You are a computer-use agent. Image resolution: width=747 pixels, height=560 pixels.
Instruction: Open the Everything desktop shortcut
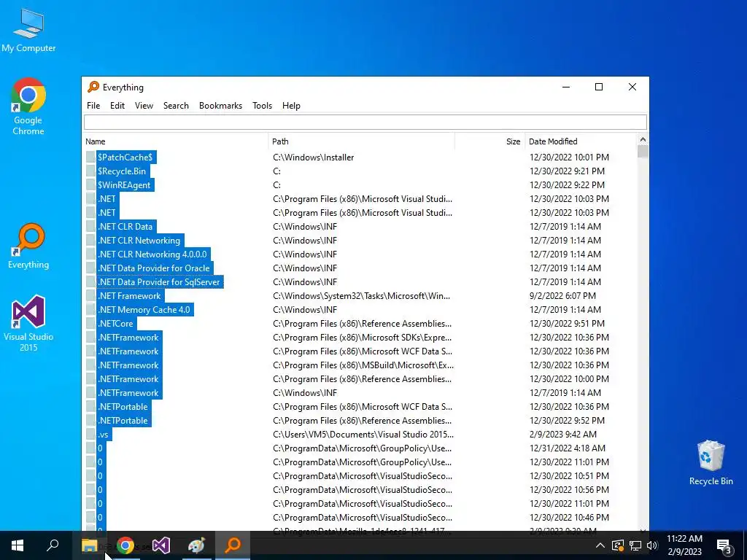[28, 246]
